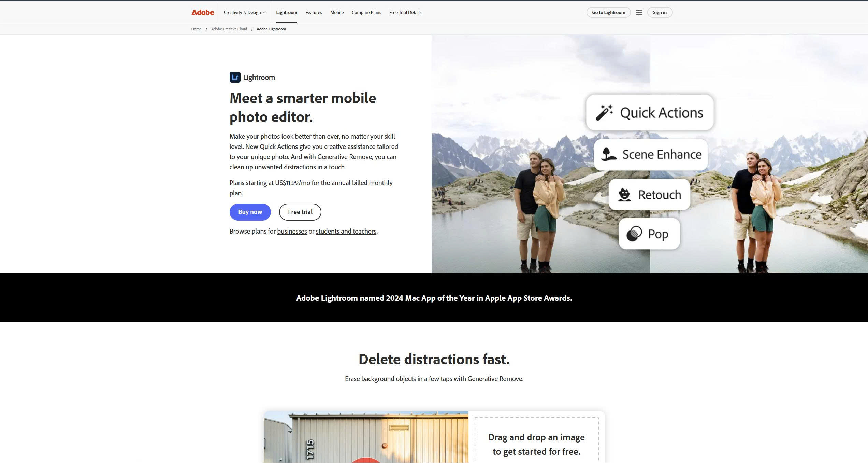
Task: Follow the students and teachers link
Action: pos(346,231)
